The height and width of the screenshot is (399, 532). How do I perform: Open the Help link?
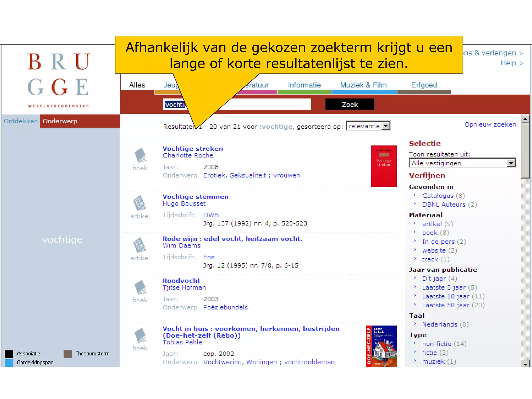(x=511, y=63)
